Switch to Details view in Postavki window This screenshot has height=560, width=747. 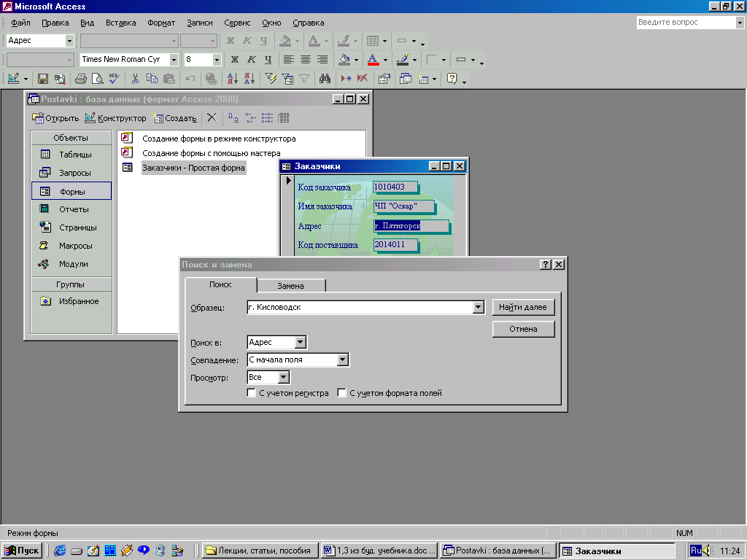(x=284, y=117)
